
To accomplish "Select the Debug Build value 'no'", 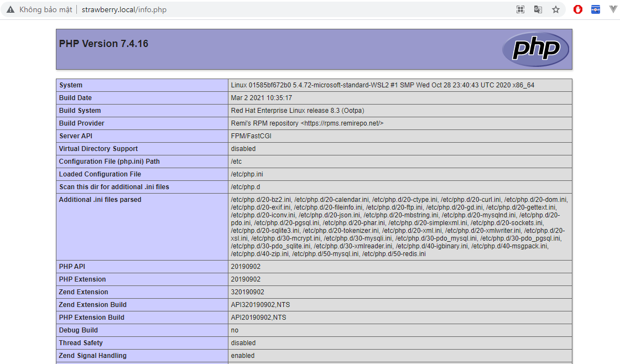I will pyautogui.click(x=235, y=330).
